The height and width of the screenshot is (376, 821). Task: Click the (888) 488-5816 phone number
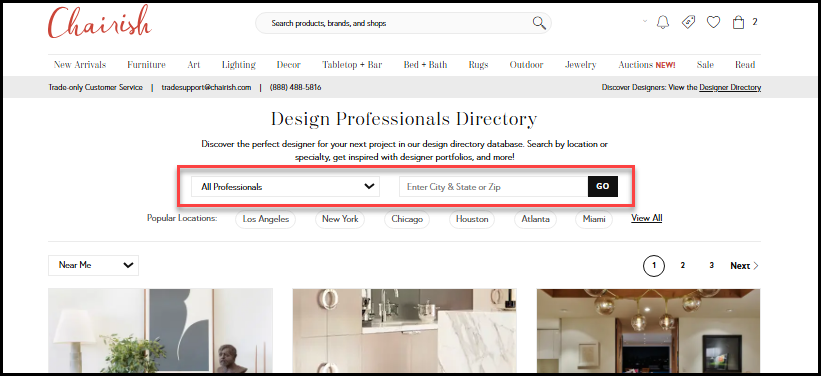coord(295,87)
